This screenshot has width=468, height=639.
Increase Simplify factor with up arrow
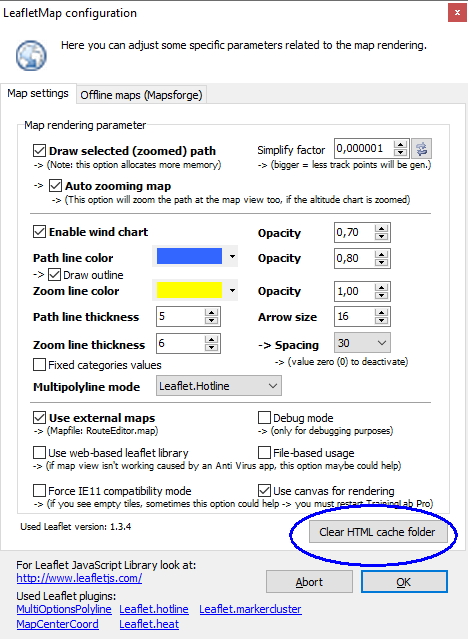401,145
